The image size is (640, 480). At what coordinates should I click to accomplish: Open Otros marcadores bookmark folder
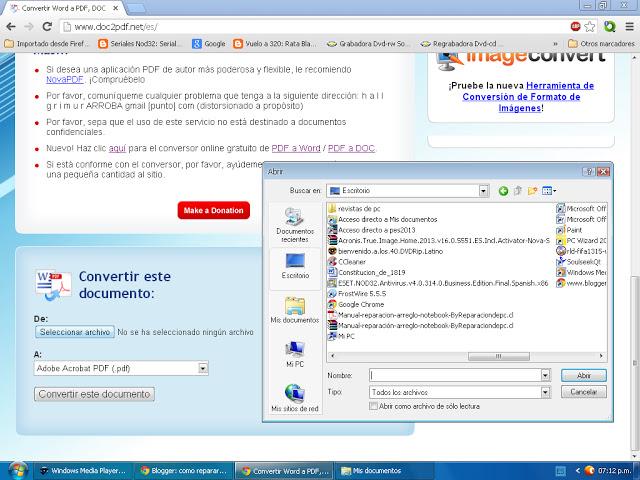pos(602,43)
